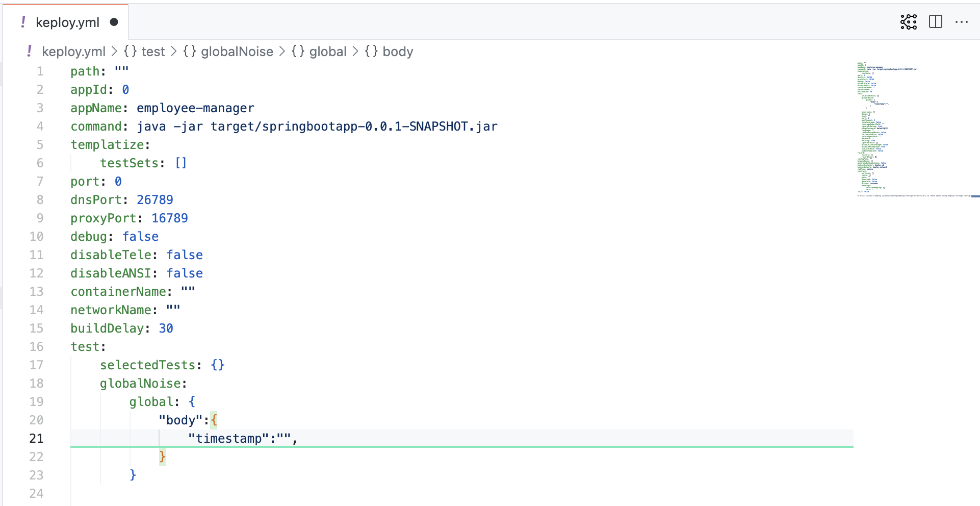980x506 pixels.
Task: Click the minimap code preview
Action: click(x=892, y=128)
